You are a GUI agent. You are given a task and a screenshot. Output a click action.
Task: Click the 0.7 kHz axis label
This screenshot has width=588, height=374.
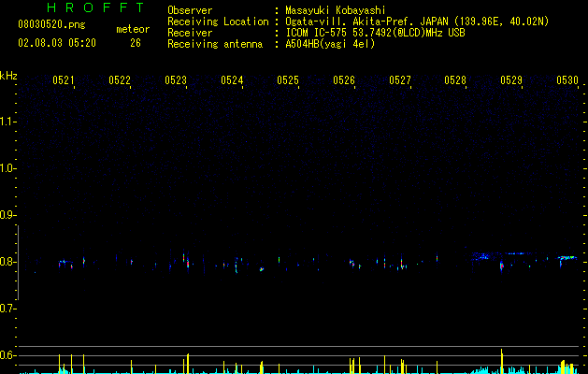[x=7, y=309]
